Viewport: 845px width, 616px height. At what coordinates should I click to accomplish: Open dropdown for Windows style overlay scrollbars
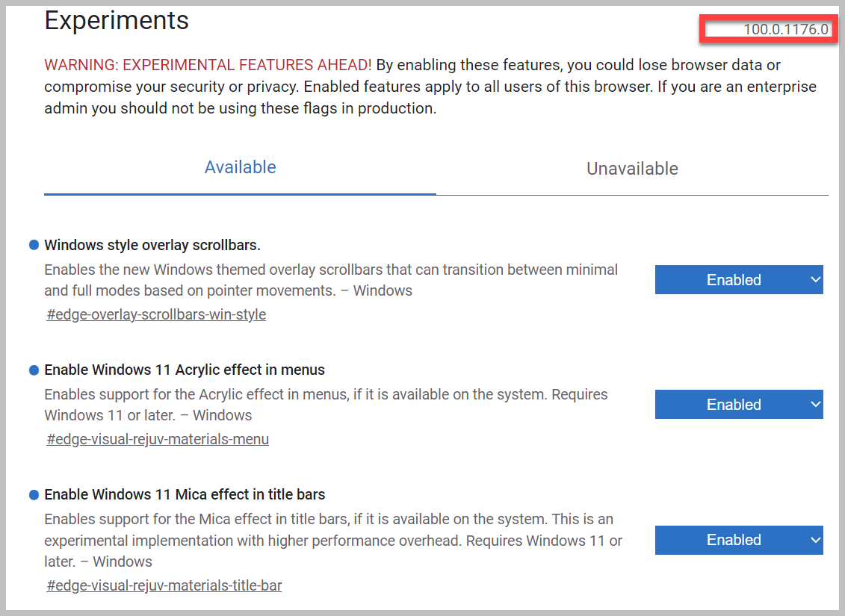[x=738, y=280]
